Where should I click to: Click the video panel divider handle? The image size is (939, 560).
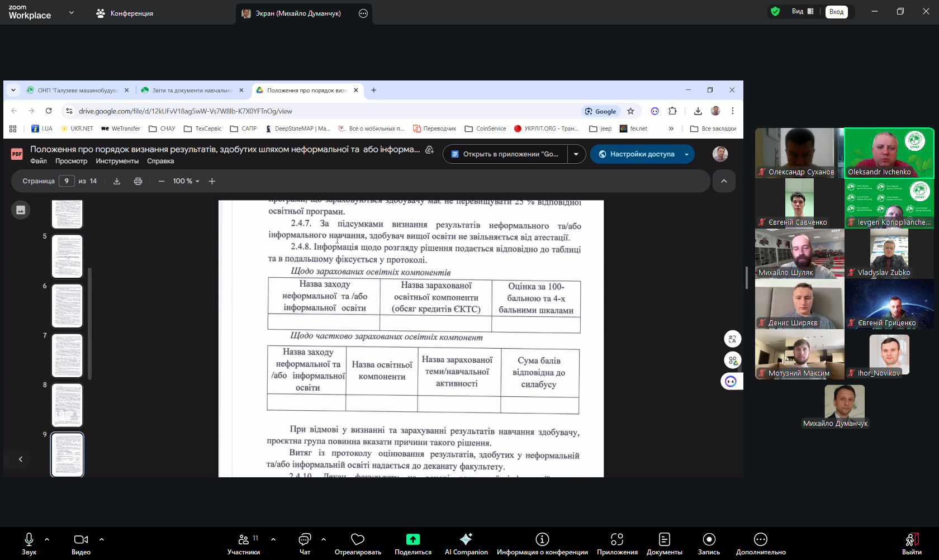coord(747,278)
